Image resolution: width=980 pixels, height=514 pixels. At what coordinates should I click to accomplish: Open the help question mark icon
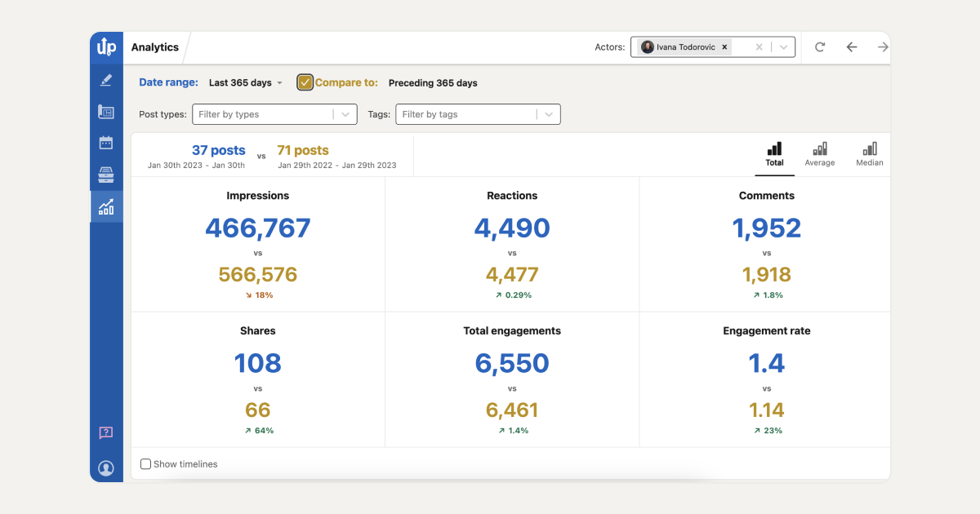(106, 432)
